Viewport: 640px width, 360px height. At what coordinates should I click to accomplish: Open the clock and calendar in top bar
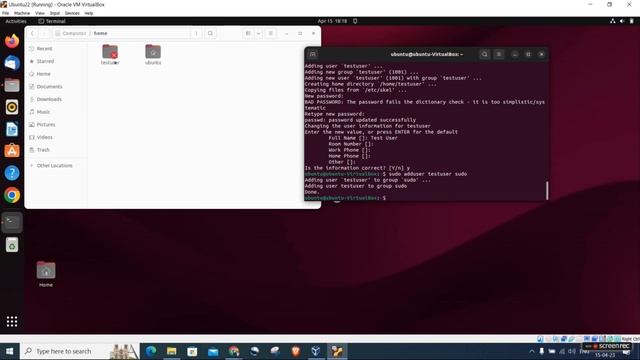tap(332, 21)
